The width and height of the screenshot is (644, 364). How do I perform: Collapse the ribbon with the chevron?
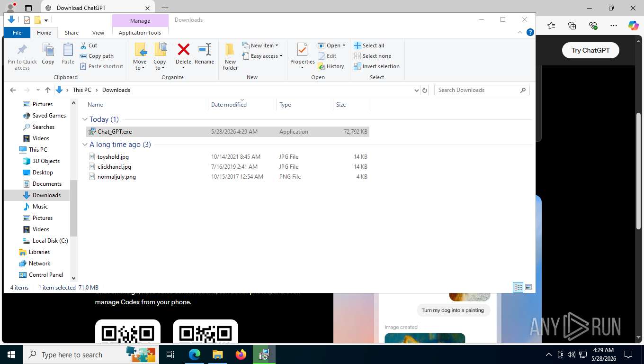[x=520, y=33]
